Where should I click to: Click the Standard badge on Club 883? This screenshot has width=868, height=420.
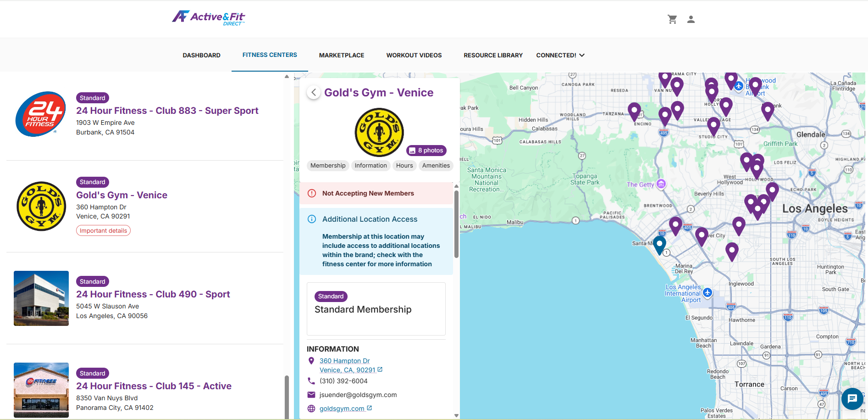pyautogui.click(x=92, y=98)
